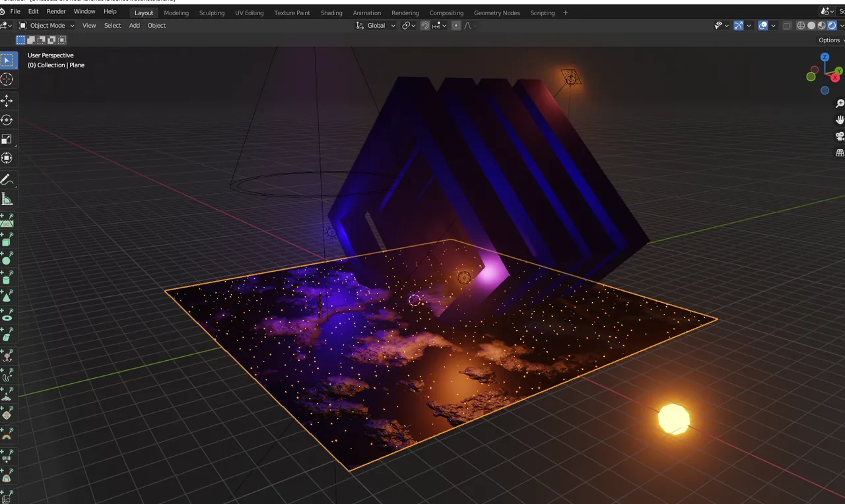845x504 pixels.
Task: Open the Render menu
Action: point(56,12)
